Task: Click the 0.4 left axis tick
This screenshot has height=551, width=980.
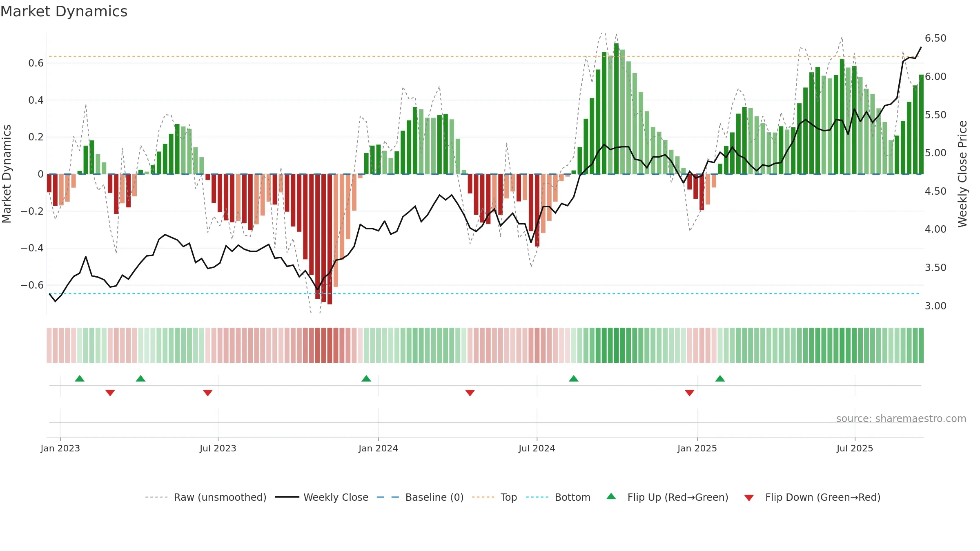Action: click(x=36, y=100)
